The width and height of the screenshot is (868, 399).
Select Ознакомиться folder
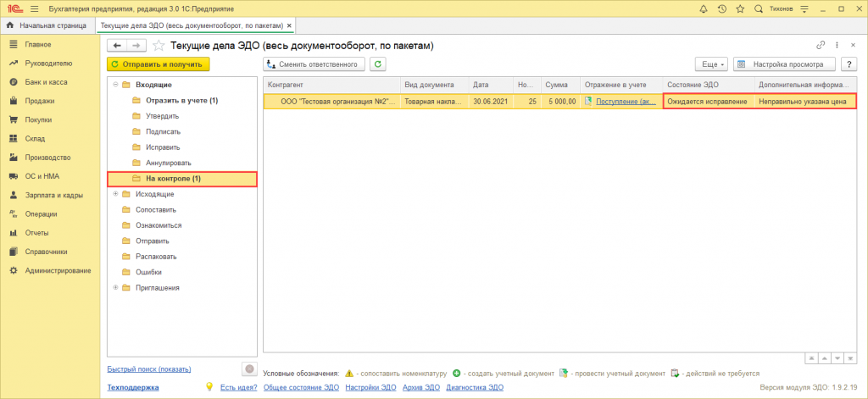tap(159, 225)
